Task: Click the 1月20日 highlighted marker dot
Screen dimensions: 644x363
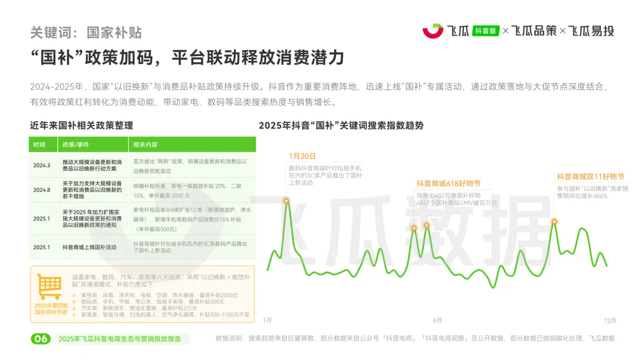Action: coord(286,201)
